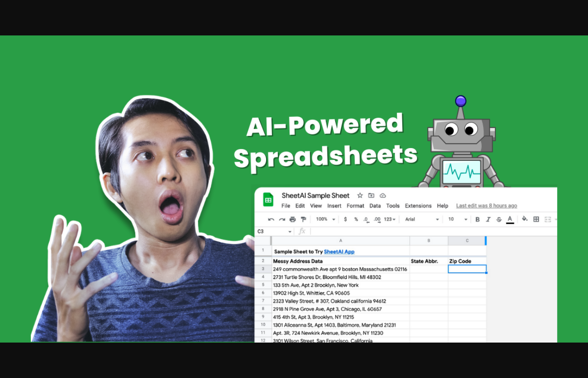Click 'Last edit was 8 hours ago'

(x=486, y=206)
